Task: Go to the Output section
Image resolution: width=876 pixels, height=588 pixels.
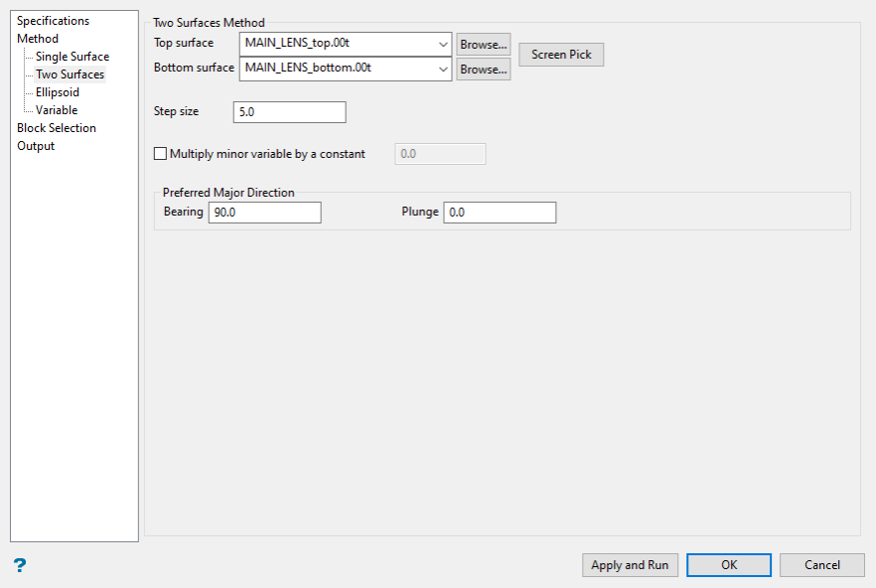Action: click(x=36, y=146)
